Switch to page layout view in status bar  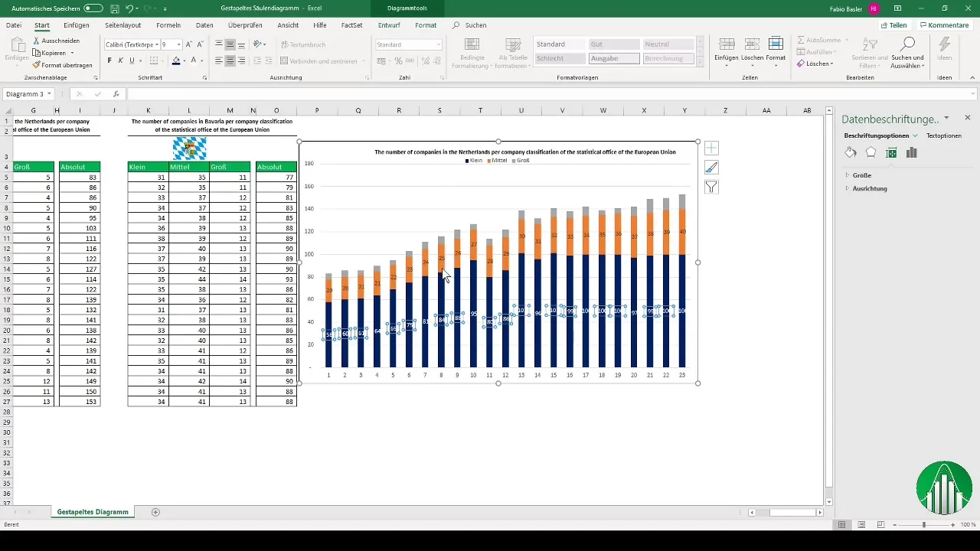point(861,525)
